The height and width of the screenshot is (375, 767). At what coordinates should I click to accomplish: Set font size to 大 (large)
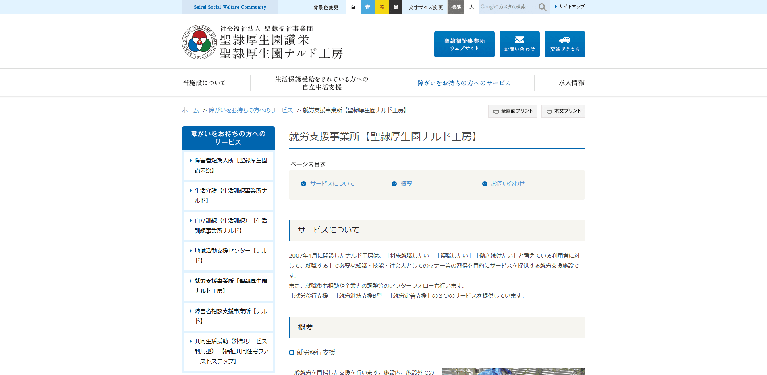[471, 7]
